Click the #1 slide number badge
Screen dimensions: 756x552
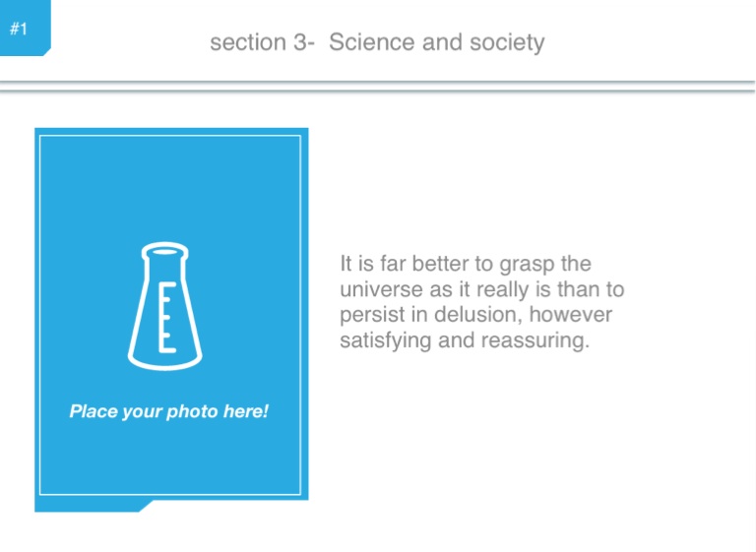click(x=19, y=29)
